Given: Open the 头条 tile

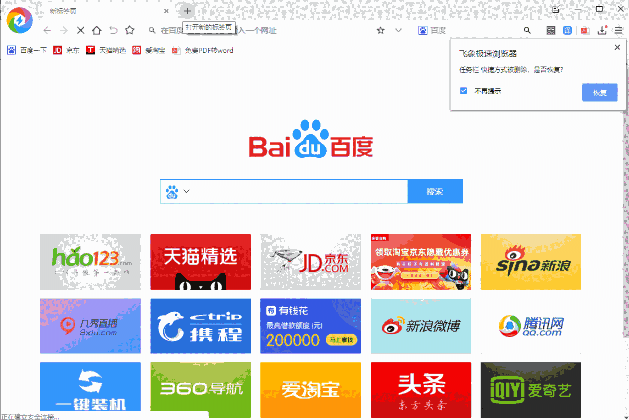Looking at the screenshot, I should pyautogui.click(x=421, y=390).
